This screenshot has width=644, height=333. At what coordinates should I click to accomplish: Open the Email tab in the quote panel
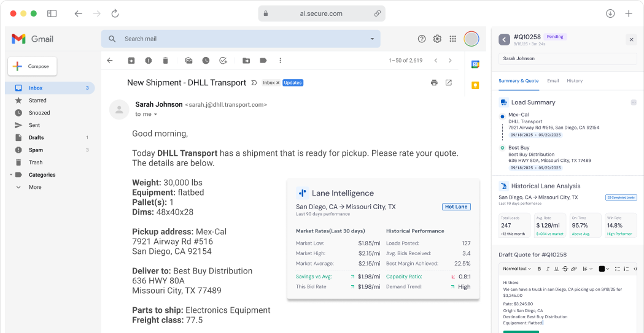pyautogui.click(x=553, y=81)
